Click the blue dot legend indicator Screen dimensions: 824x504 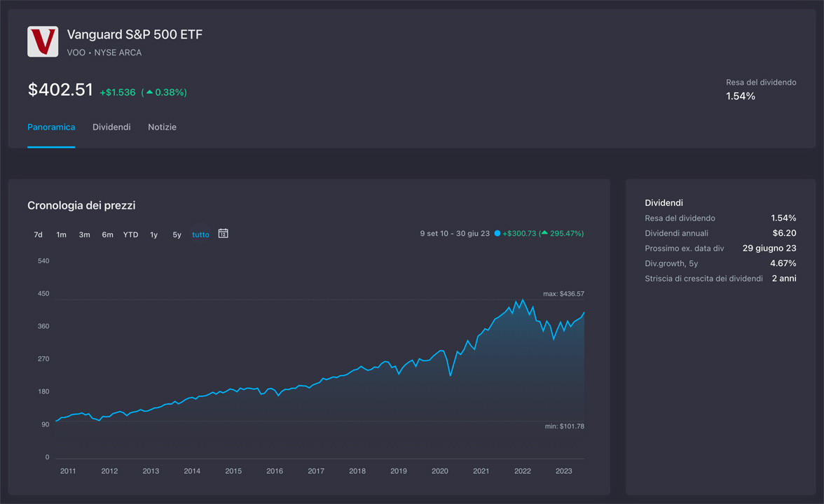point(497,234)
